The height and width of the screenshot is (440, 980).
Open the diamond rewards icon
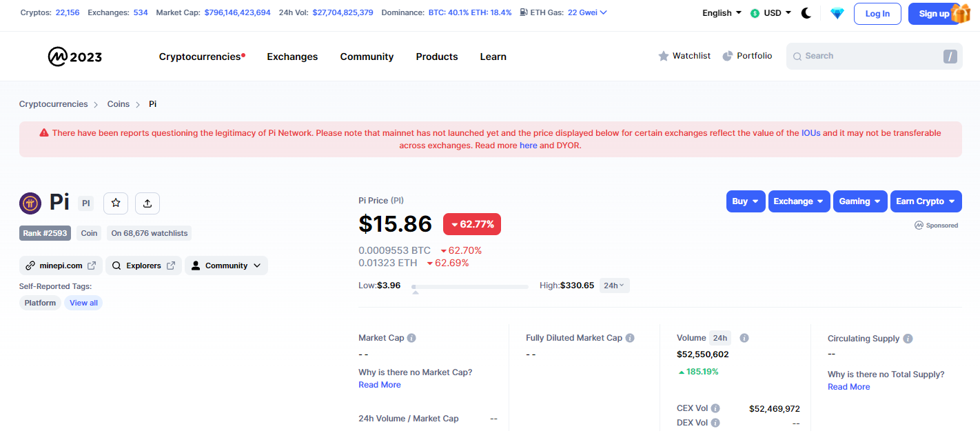[x=837, y=13]
